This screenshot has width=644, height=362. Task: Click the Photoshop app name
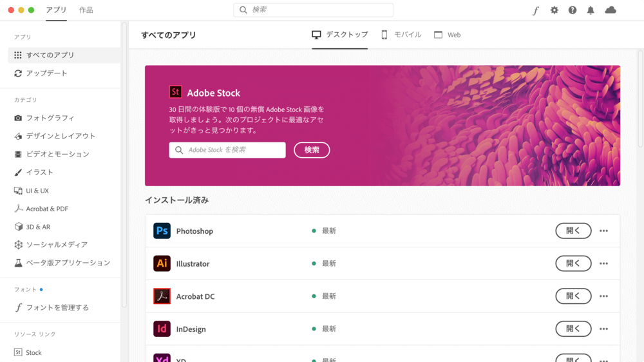[194, 231]
